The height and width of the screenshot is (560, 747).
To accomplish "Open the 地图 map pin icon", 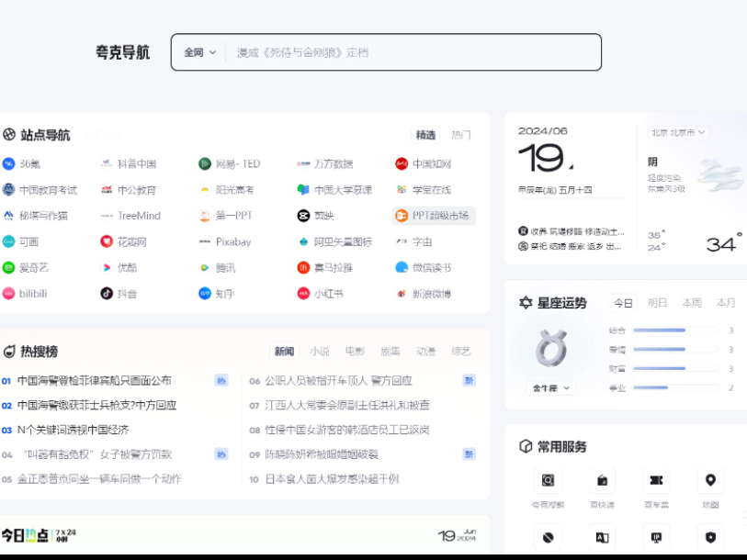I will click(x=710, y=480).
